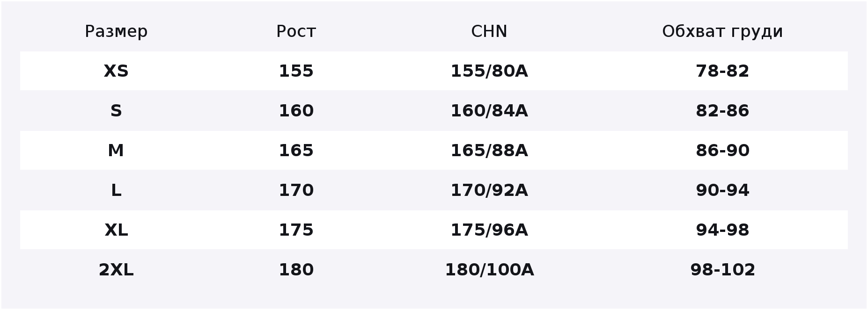Click chest measurement 78-82

pos(722,71)
